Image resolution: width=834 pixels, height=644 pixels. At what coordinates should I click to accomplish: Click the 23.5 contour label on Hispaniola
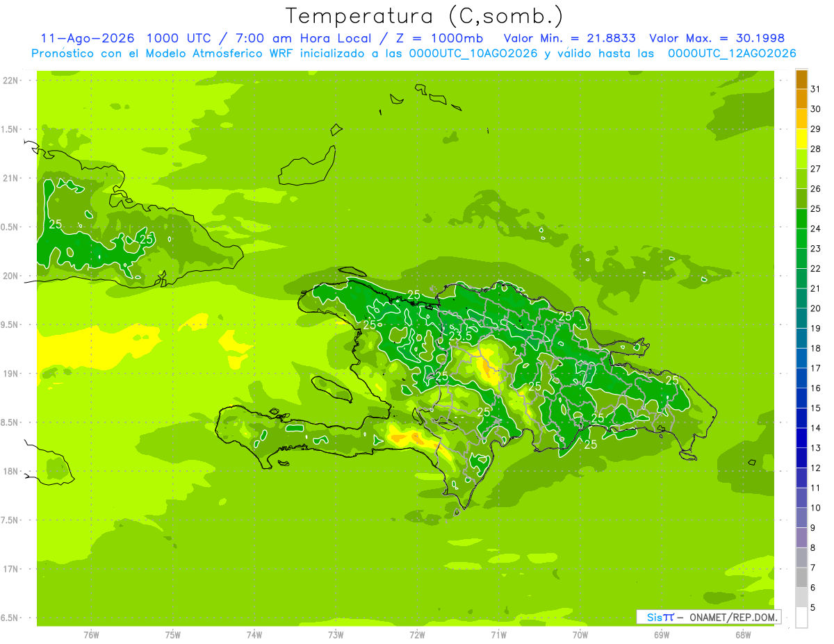pos(461,336)
